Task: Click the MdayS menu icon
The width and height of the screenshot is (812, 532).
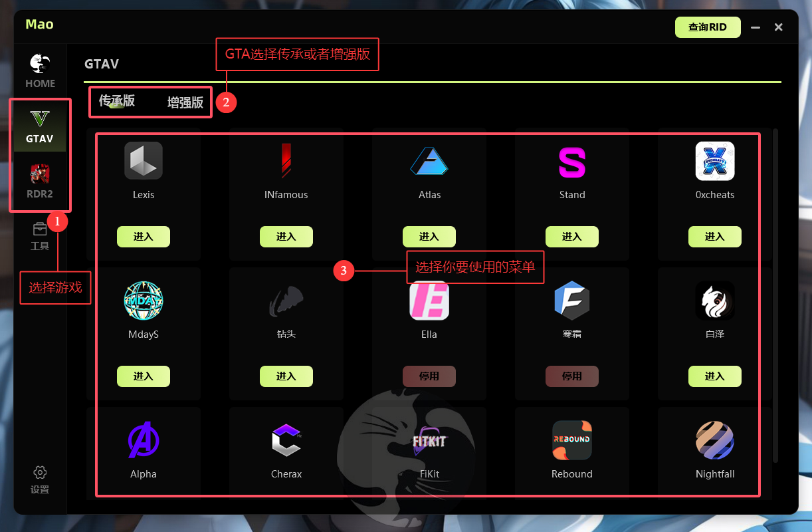Action: (144, 301)
